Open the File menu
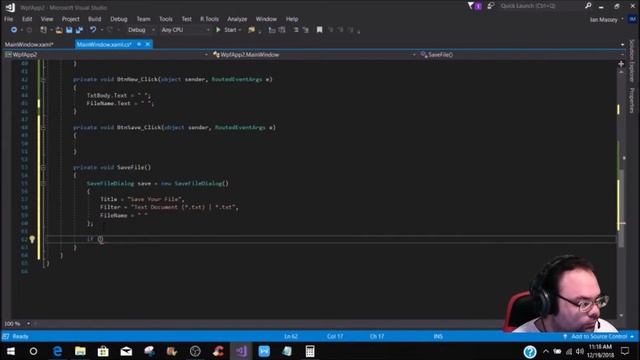Image resolution: width=640 pixels, height=360 pixels. pyautogui.click(x=8, y=19)
